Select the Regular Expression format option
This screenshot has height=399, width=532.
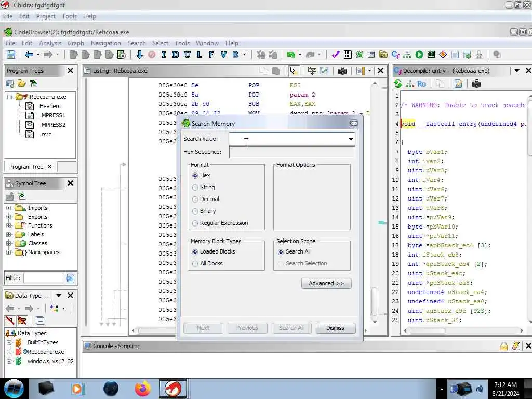195,223
